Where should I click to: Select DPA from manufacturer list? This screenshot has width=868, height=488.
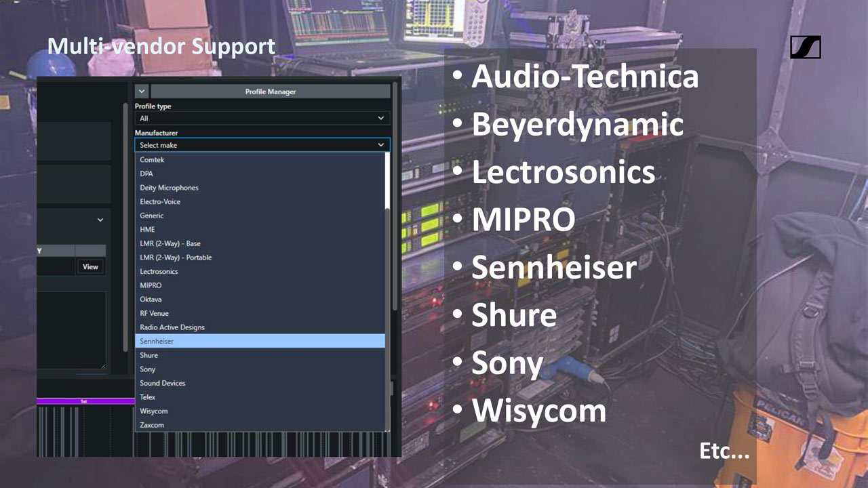tap(260, 174)
